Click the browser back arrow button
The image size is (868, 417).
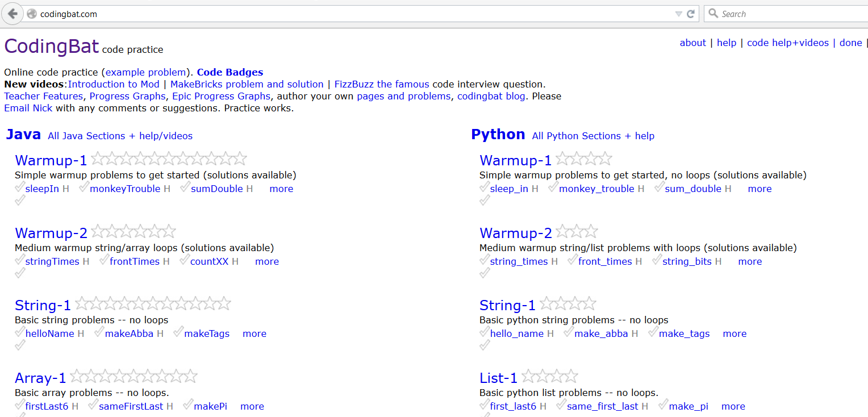point(12,14)
